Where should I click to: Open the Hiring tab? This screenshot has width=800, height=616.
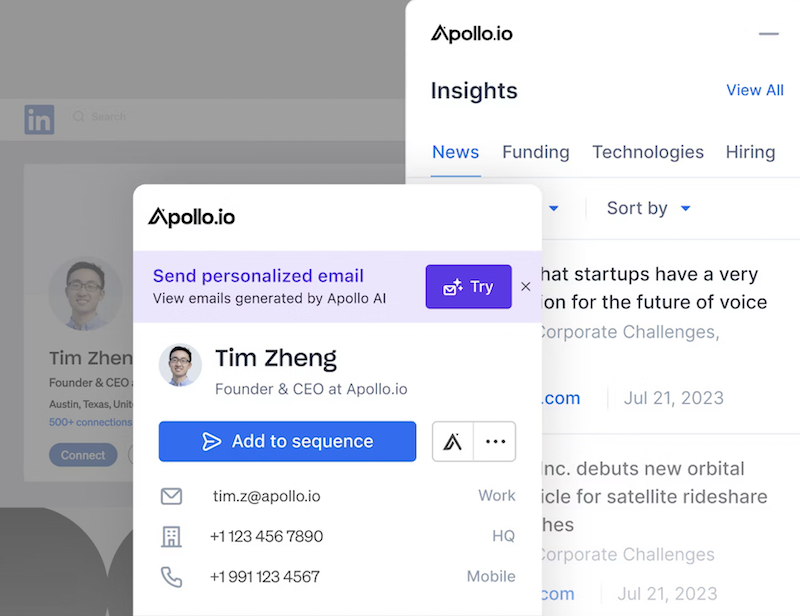tap(751, 152)
